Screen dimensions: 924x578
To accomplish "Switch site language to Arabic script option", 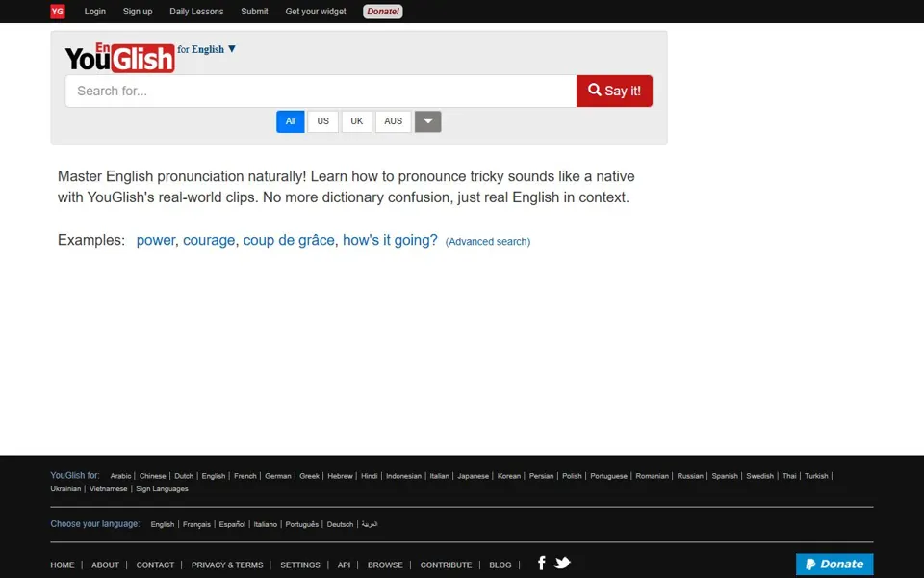I will [x=370, y=524].
